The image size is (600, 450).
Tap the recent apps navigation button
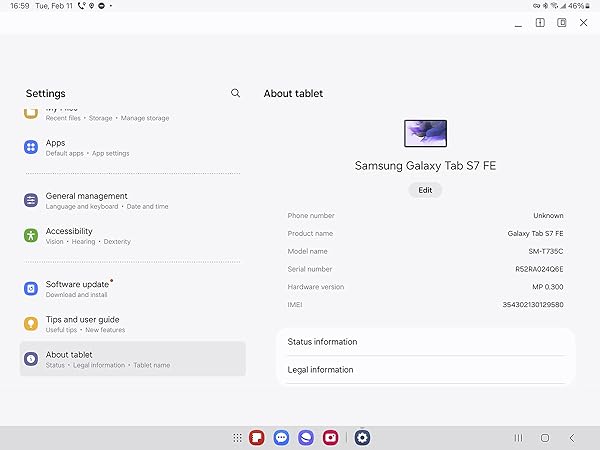click(x=518, y=438)
